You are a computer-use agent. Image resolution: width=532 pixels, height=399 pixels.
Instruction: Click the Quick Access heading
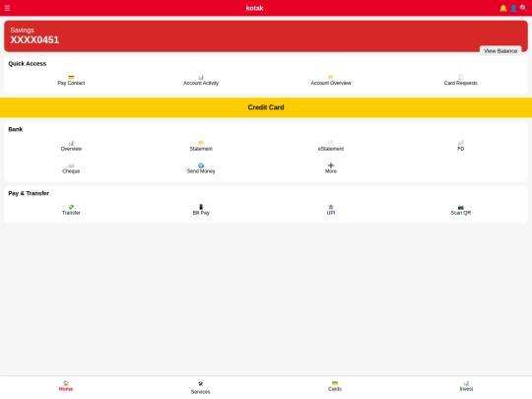28,64
